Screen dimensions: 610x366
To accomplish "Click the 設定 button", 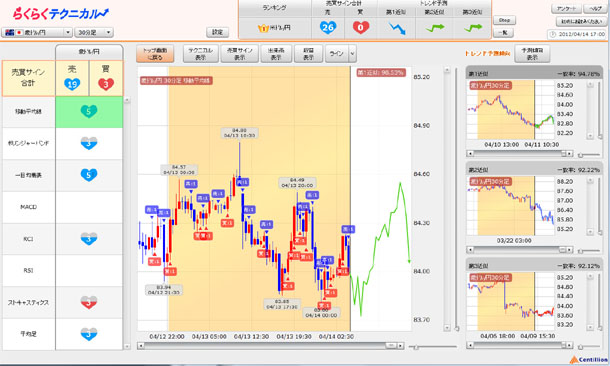I will coord(217,32).
